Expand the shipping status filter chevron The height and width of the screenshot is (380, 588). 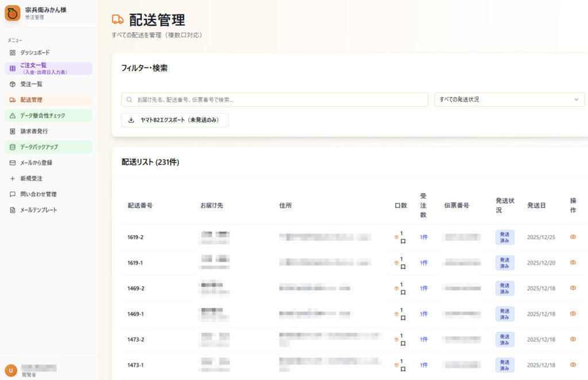576,99
